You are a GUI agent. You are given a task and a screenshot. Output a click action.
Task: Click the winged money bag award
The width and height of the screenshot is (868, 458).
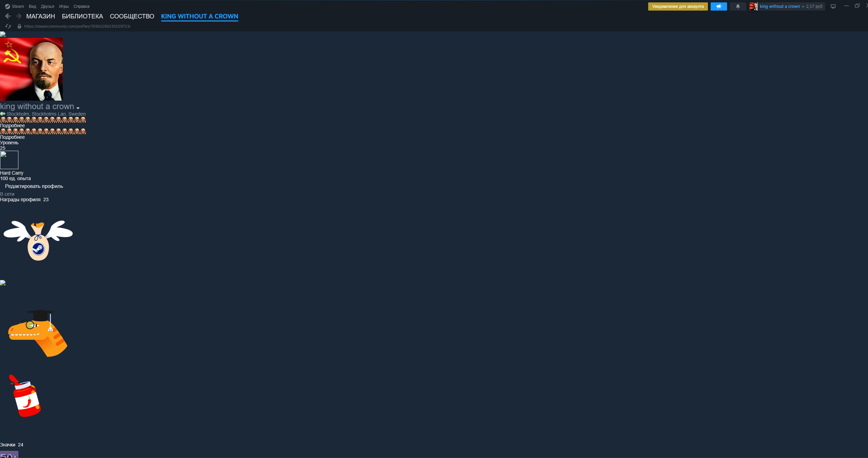[x=38, y=240]
